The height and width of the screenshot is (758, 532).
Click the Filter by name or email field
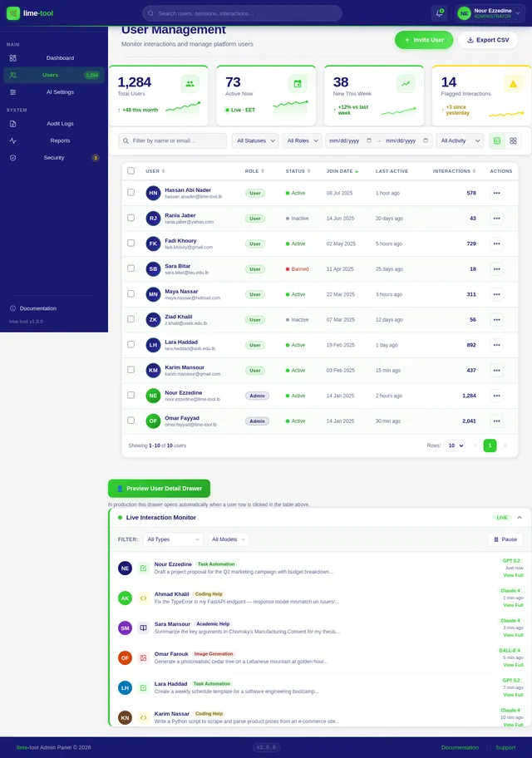click(x=173, y=141)
